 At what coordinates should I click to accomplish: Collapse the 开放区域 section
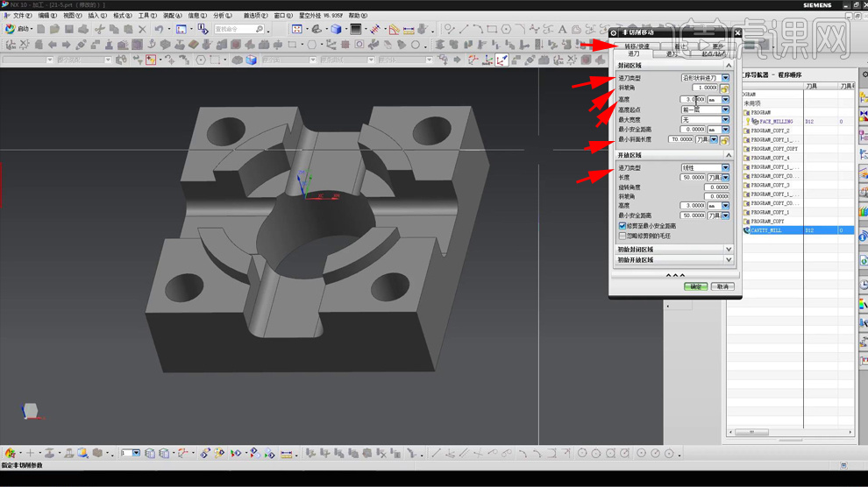(729, 155)
